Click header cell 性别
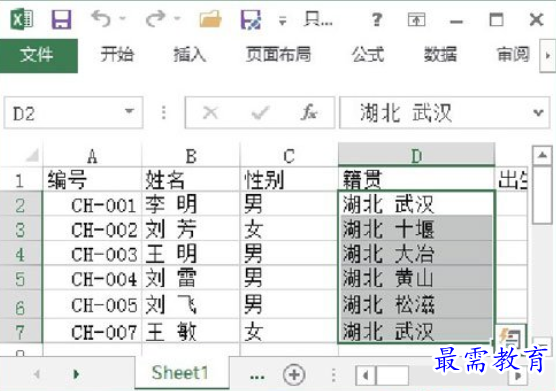Image resolution: width=556 pixels, height=391 pixels. [289, 179]
